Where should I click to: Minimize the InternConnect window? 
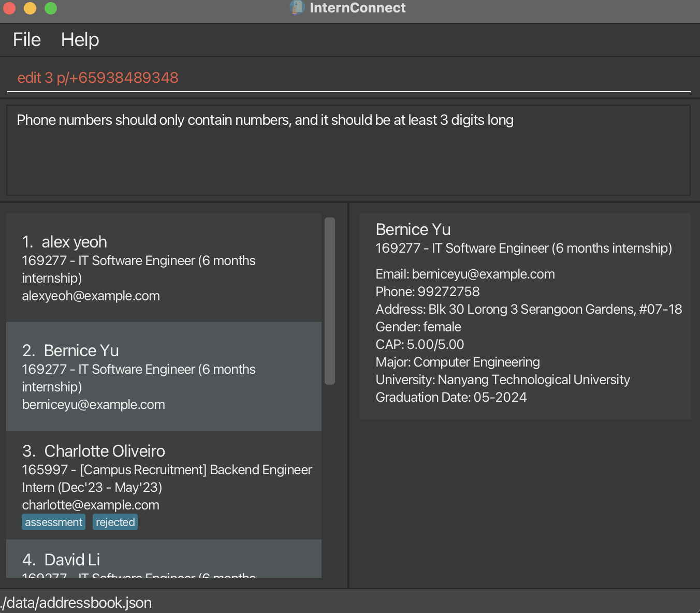(30, 8)
